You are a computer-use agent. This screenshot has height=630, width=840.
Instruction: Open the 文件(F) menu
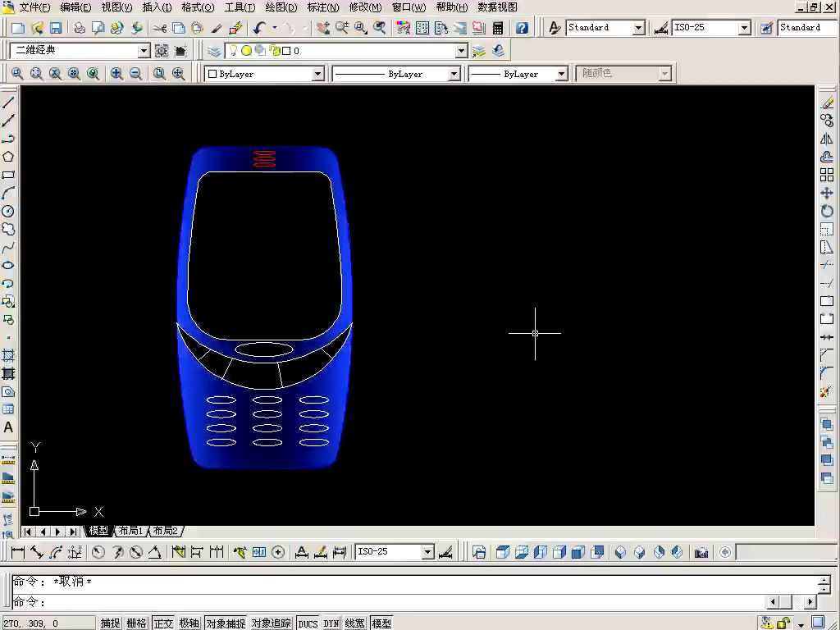coord(34,7)
